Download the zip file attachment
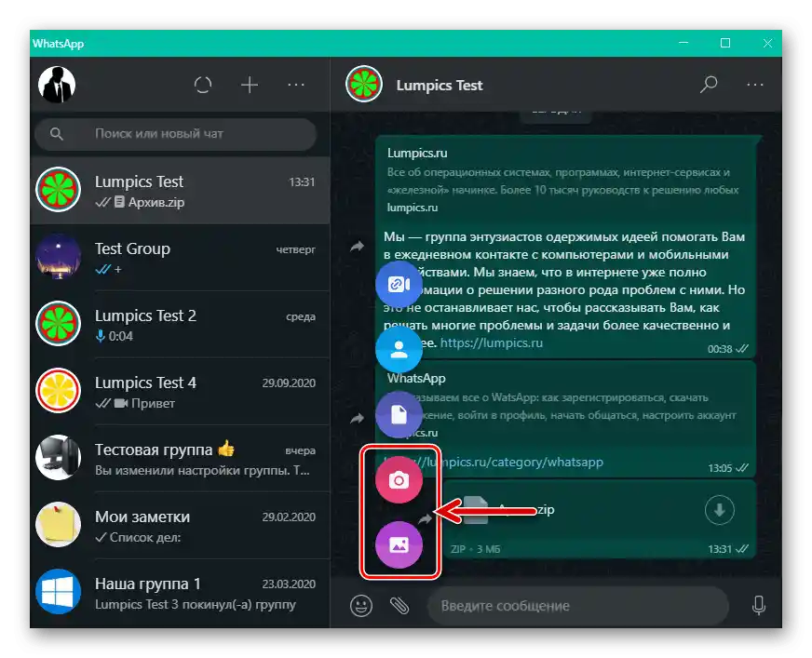Screen dimensions: 812x658 [x=719, y=510]
